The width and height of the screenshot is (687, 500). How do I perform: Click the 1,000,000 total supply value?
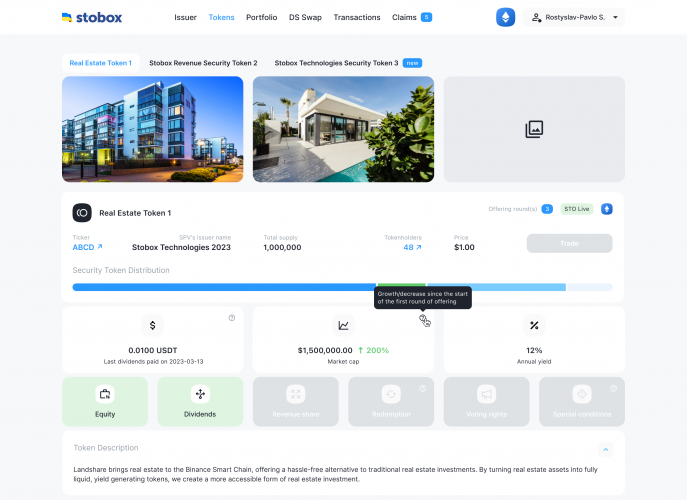click(x=282, y=247)
